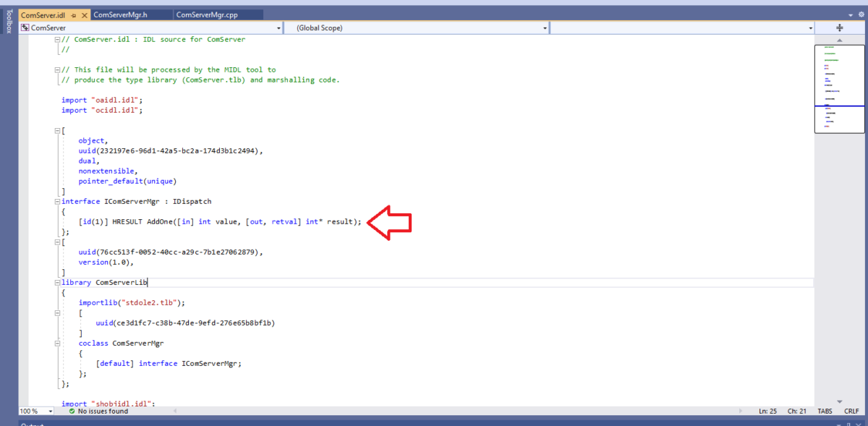Image resolution: width=868 pixels, height=426 pixels.
Task: Click the CRLF line-ending indicator
Action: pos(851,411)
